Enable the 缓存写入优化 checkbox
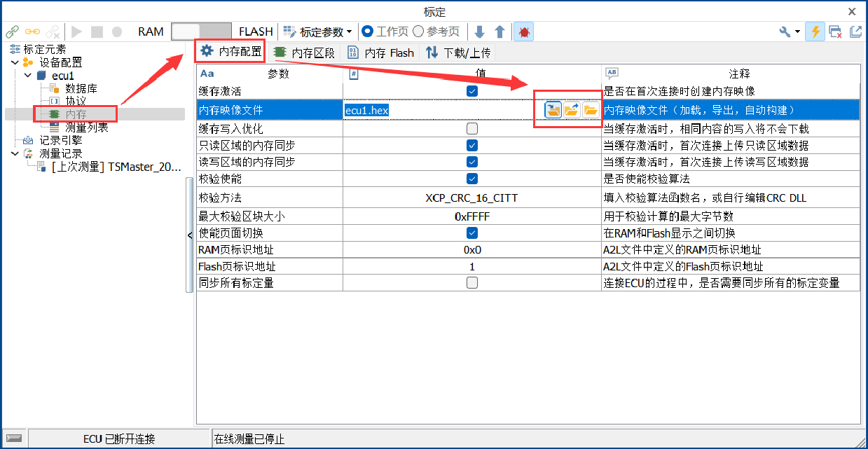The width and height of the screenshot is (868, 449). 472,129
